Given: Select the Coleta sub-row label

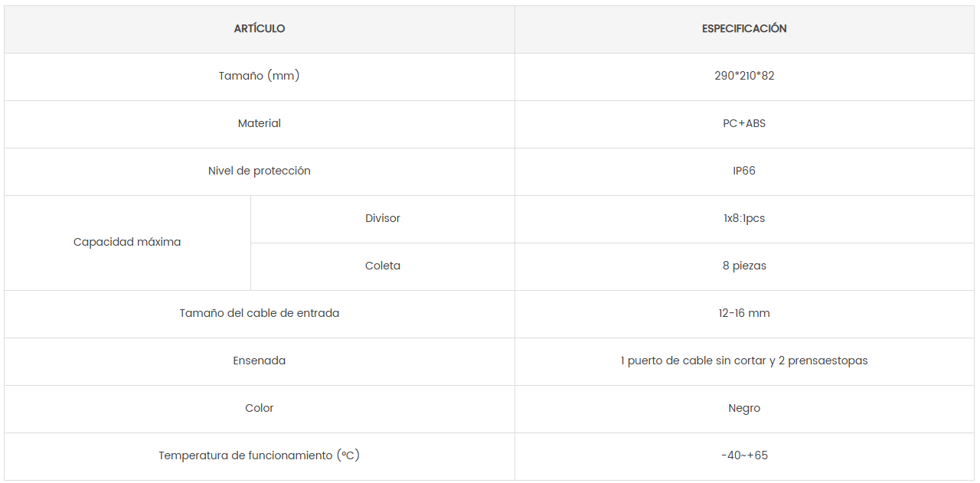Looking at the screenshot, I should (383, 266).
